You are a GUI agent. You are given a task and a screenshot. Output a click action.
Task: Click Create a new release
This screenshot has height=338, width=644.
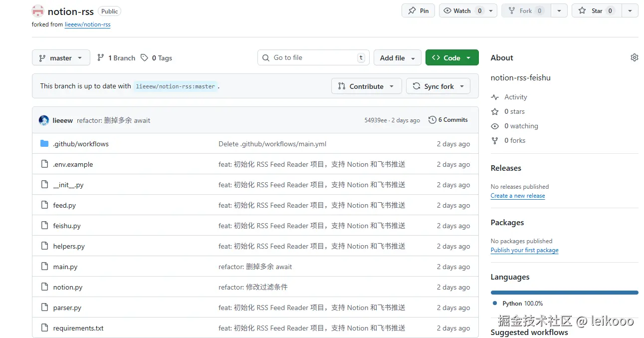coord(518,196)
